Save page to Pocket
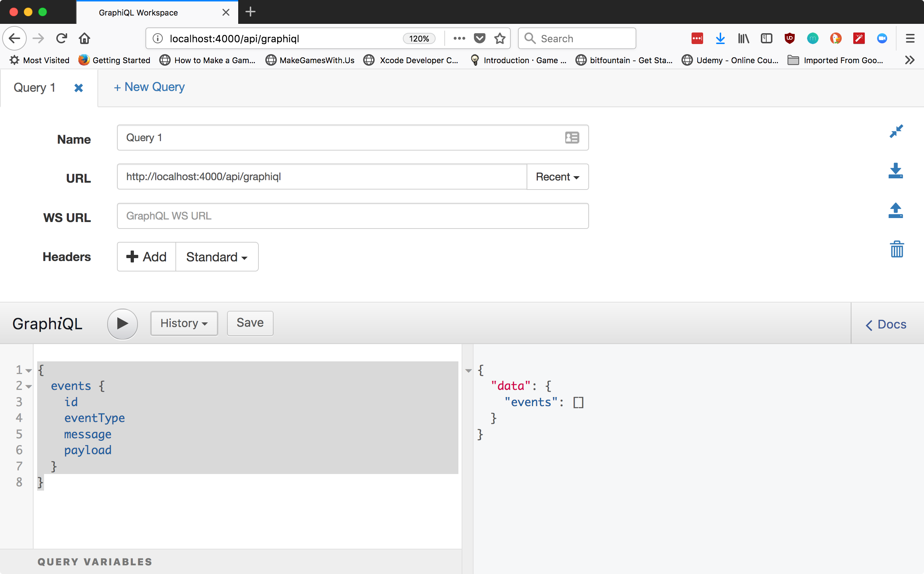Viewport: 924px width, 574px height. [x=480, y=38]
